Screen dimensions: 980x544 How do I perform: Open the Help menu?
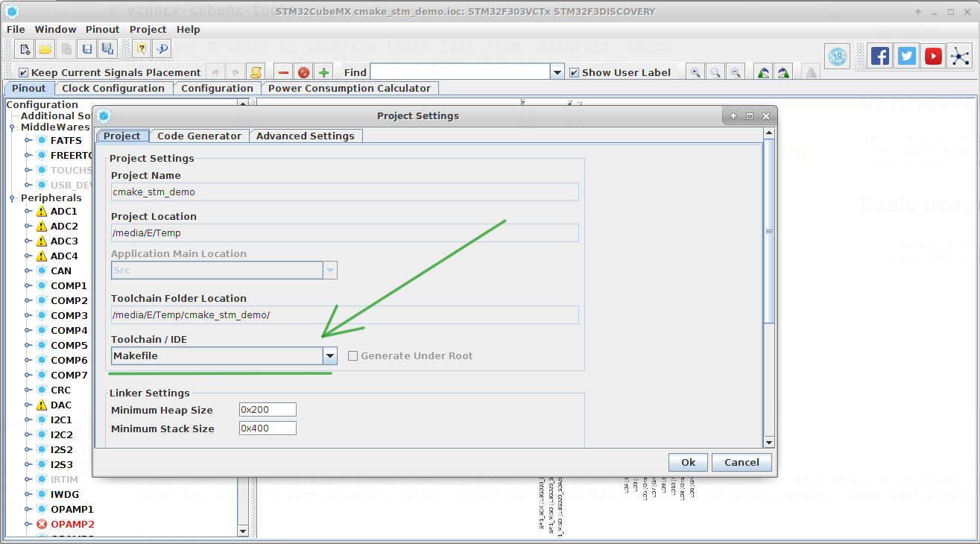point(189,29)
